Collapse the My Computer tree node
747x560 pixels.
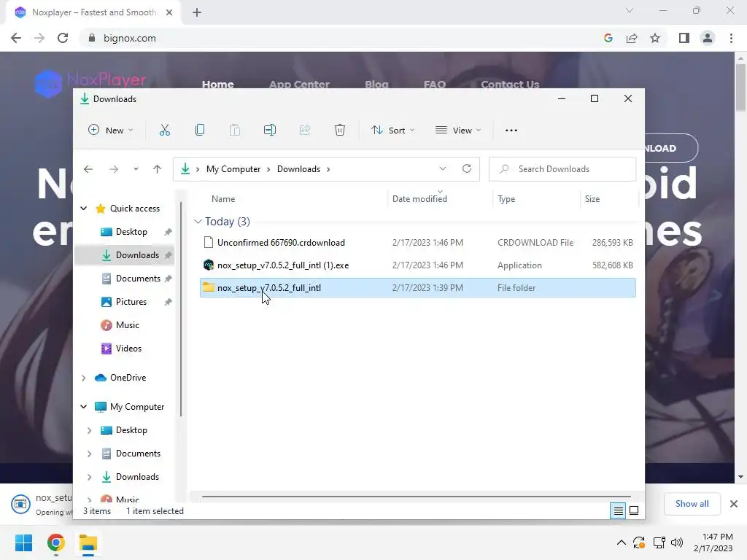(83, 407)
